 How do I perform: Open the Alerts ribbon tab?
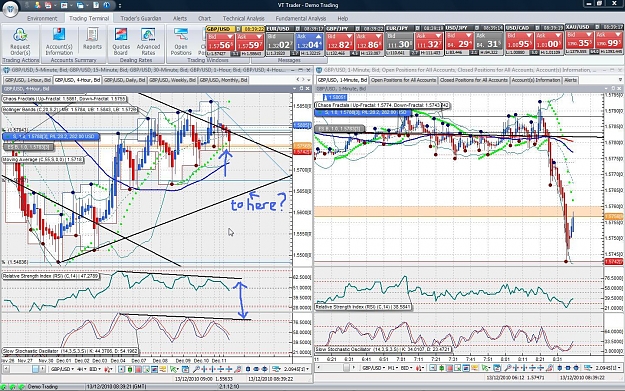tap(179, 18)
